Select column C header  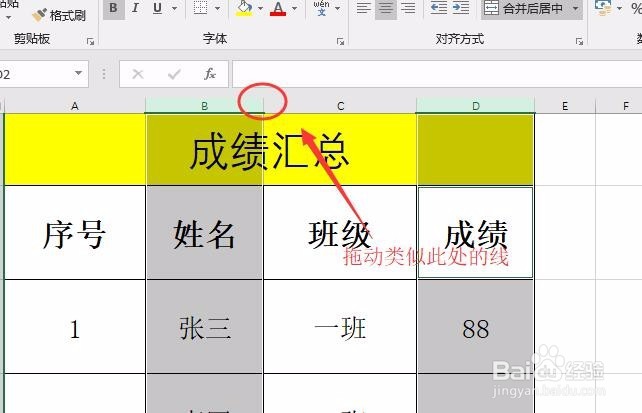point(340,106)
